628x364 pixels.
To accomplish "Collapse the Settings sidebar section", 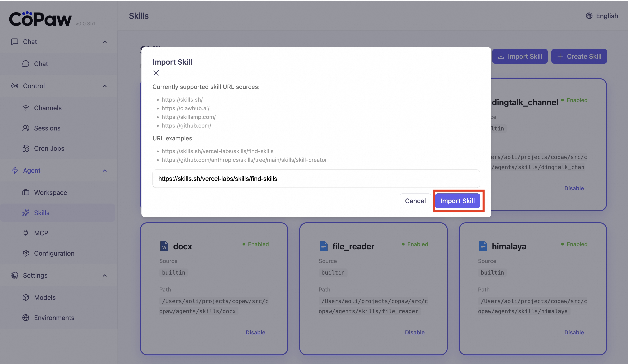I will tap(105, 275).
